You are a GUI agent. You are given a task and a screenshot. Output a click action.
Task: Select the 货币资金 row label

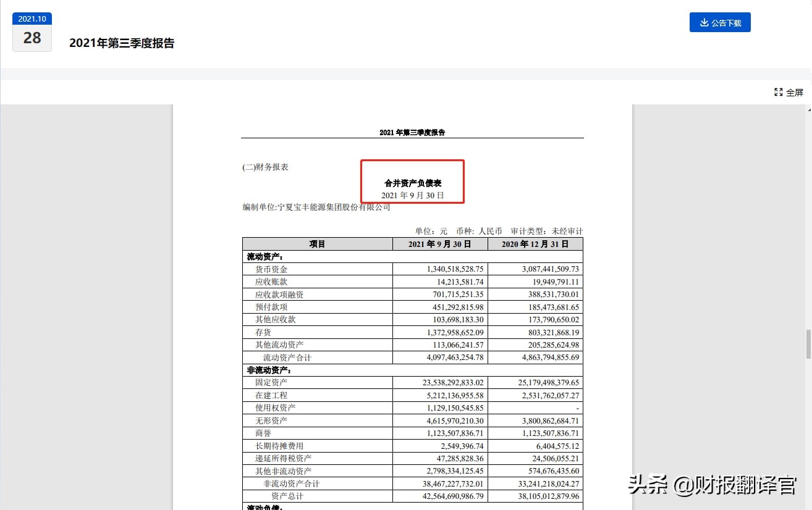click(271, 269)
